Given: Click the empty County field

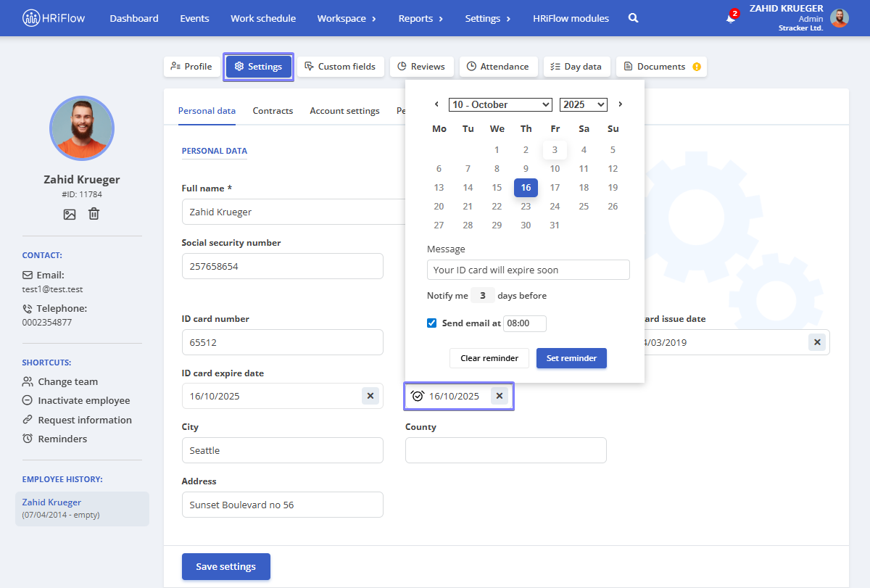Looking at the screenshot, I should [506, 450].
